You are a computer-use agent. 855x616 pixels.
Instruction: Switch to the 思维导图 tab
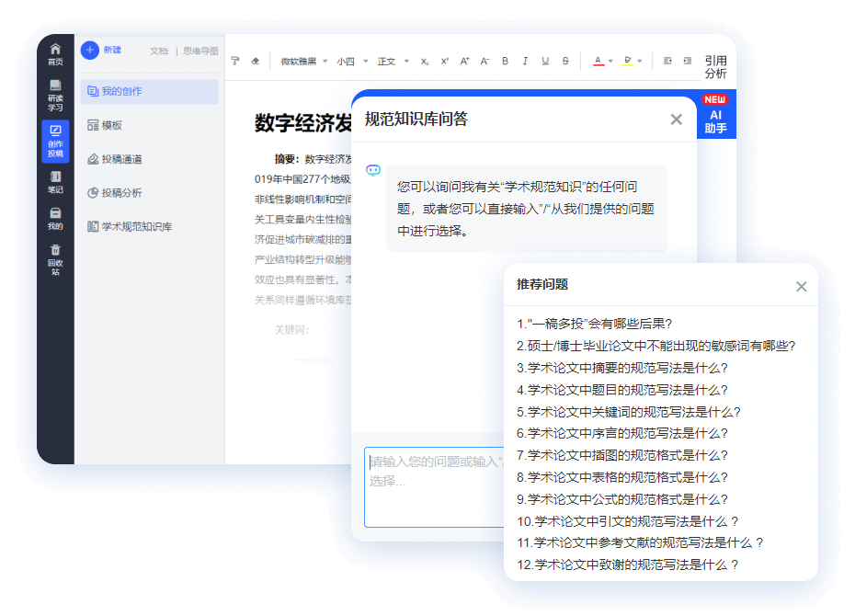pos(199,51)
